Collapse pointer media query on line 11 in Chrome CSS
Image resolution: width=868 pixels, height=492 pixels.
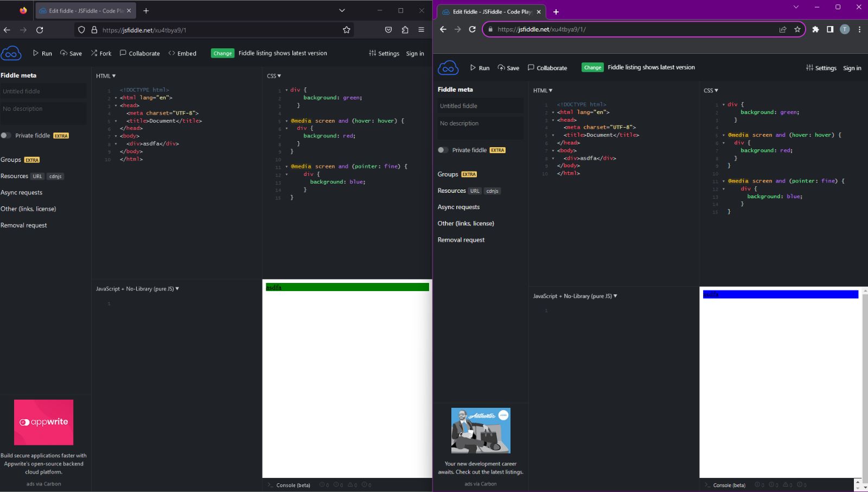point(724,181)
